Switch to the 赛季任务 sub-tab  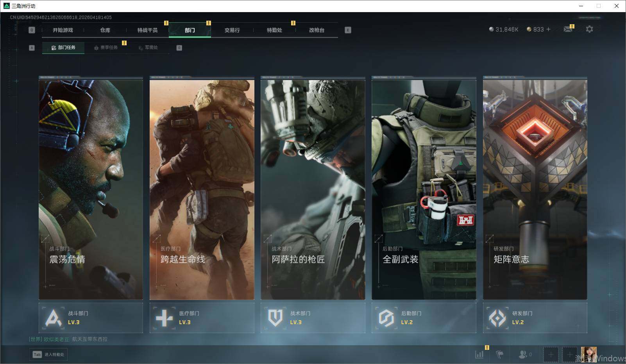(106, 48)
